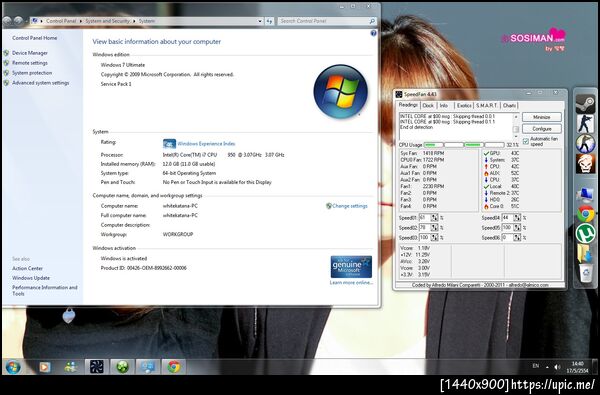Viewport: 600px width, 395px height.
Task: Toggle the Automatic fan speed checkbox
Action: pos(525,142)
